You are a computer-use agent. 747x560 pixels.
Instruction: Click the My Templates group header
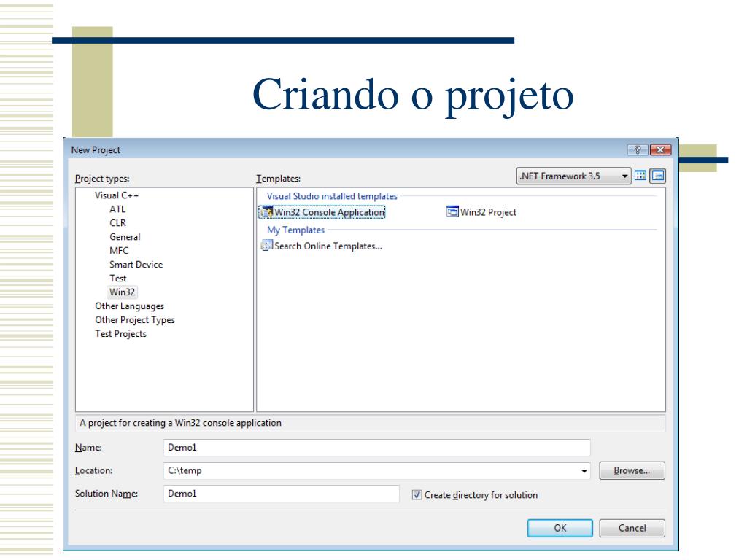[x=295, y=230]
